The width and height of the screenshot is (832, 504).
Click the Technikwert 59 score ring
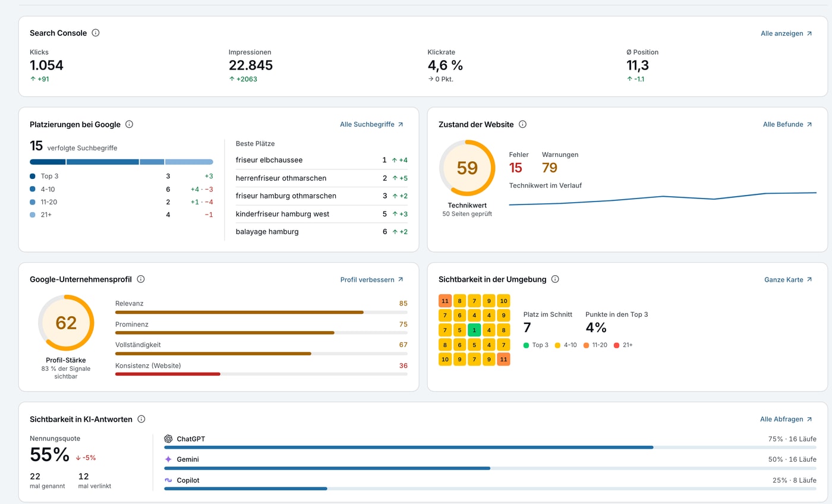pos(467,168)
